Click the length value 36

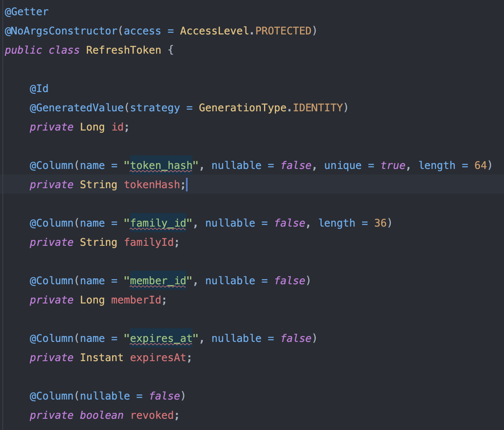380,223
